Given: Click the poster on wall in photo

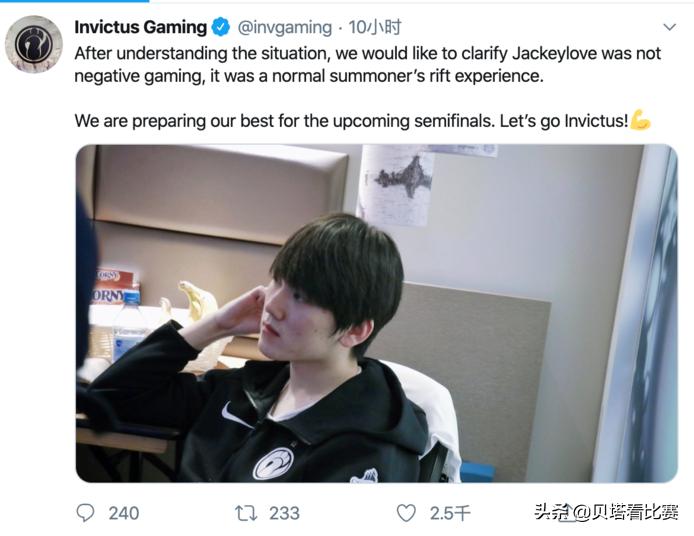Looking at the screenshot, I should point(396,184).
